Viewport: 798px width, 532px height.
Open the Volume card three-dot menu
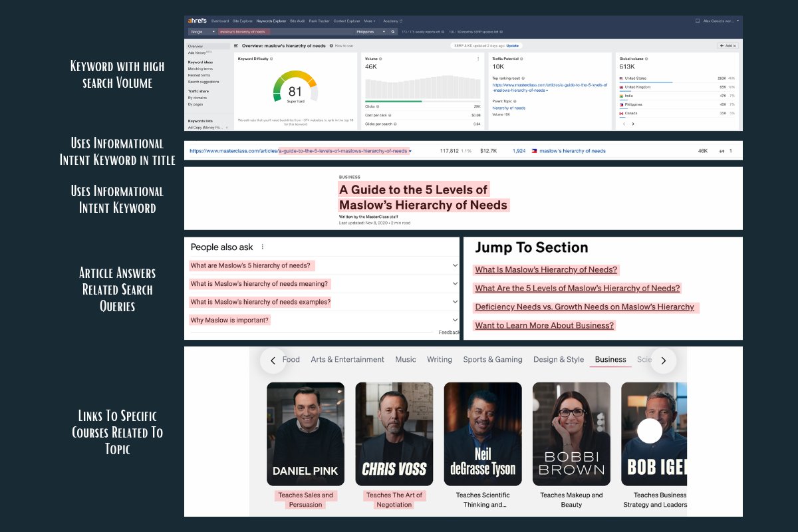pyautogui.click(x=478, y=59)
